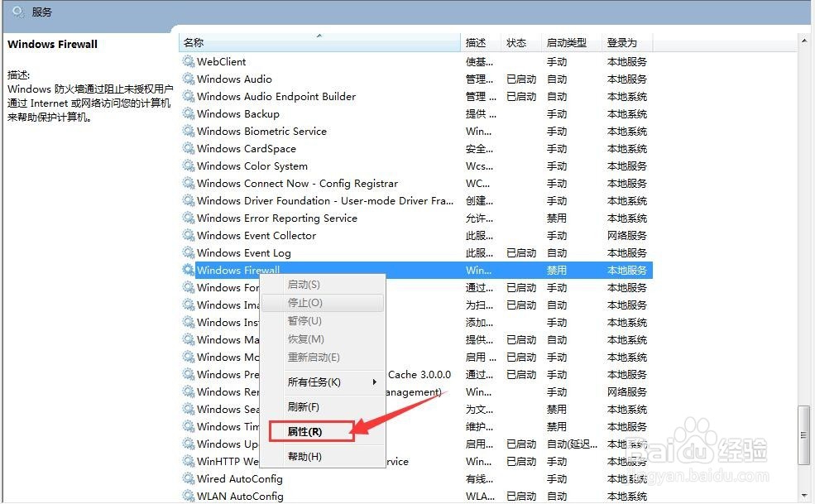The image size is (815, 504).
Task: Choose 重新启动(E) in the context menu
Action: coord(322,358)
